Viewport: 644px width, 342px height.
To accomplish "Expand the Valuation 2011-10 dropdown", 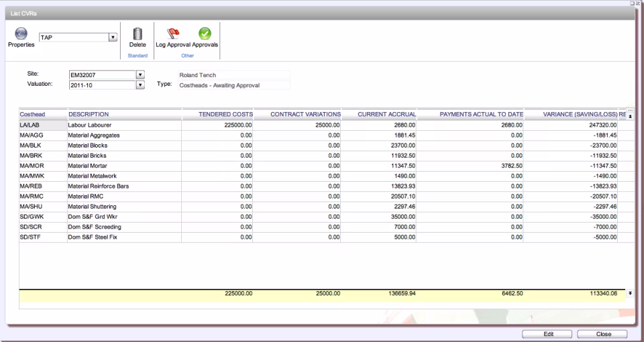I will coord(140,85).
